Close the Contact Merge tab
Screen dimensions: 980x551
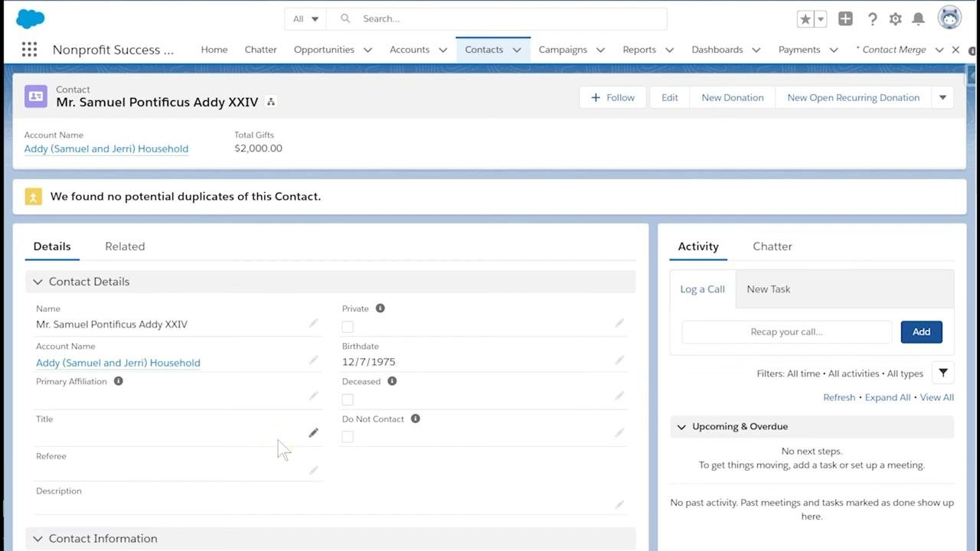955,50
